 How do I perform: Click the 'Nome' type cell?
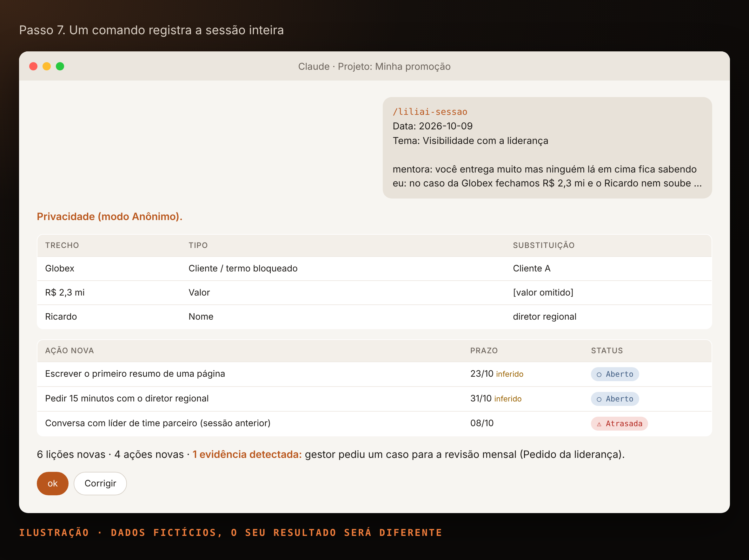pyautogui.click(x=201, y=316)
